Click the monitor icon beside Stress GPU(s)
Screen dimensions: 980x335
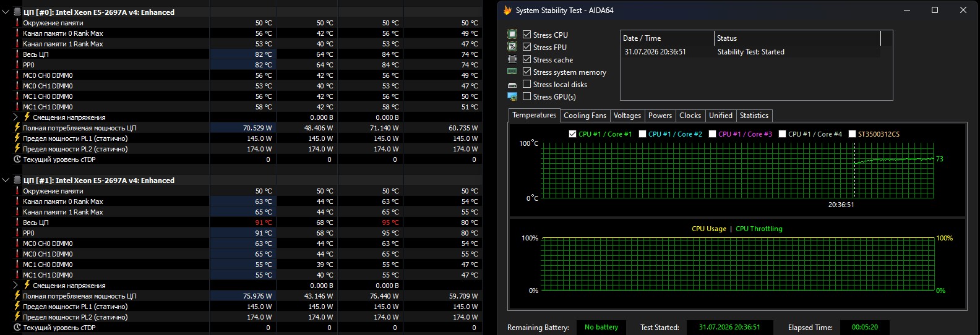tap(512, 96)
